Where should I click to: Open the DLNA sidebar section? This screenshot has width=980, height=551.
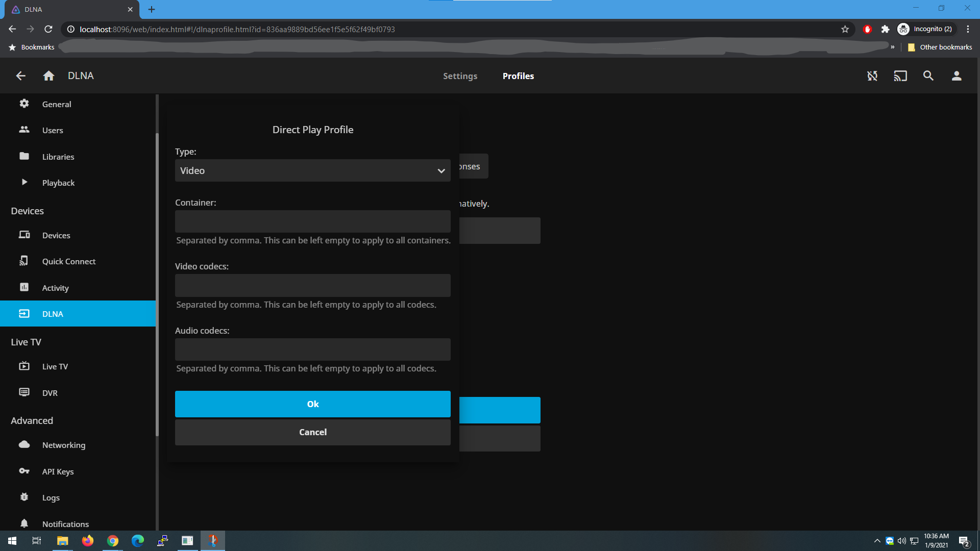point(53,313)
